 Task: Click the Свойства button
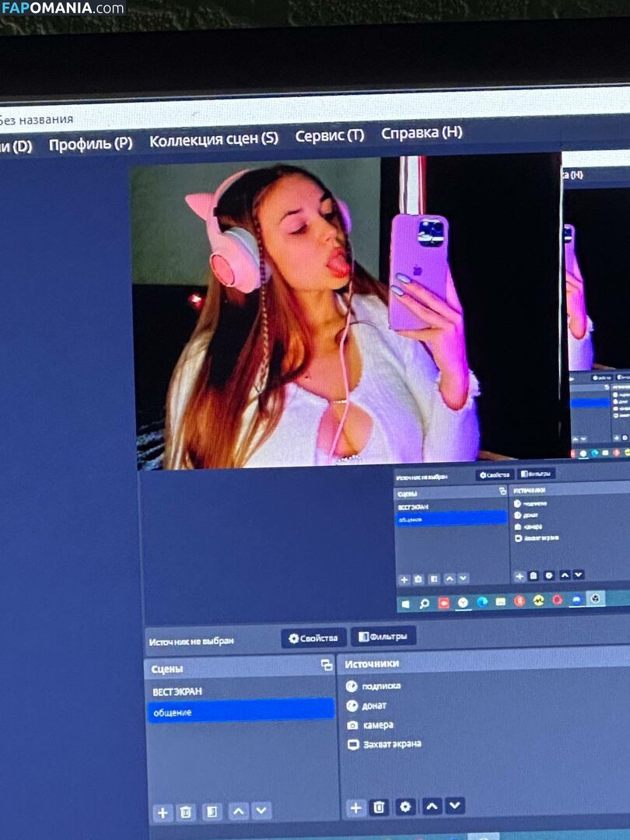click(314, 637)
